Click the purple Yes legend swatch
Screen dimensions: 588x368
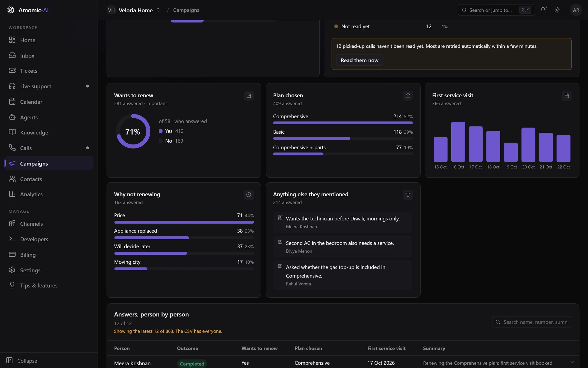pos(161,131)
